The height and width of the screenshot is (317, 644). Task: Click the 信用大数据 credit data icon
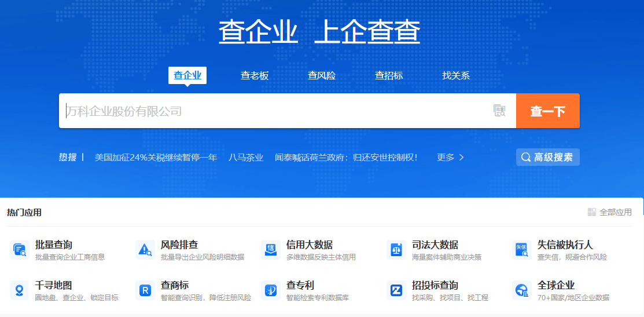(270, 250)
